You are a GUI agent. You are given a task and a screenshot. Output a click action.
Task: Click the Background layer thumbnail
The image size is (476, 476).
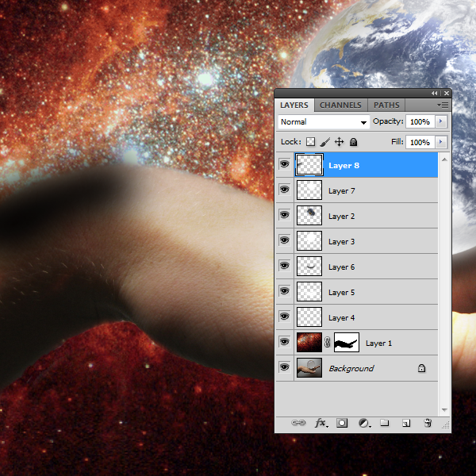(x=309, y=367)
